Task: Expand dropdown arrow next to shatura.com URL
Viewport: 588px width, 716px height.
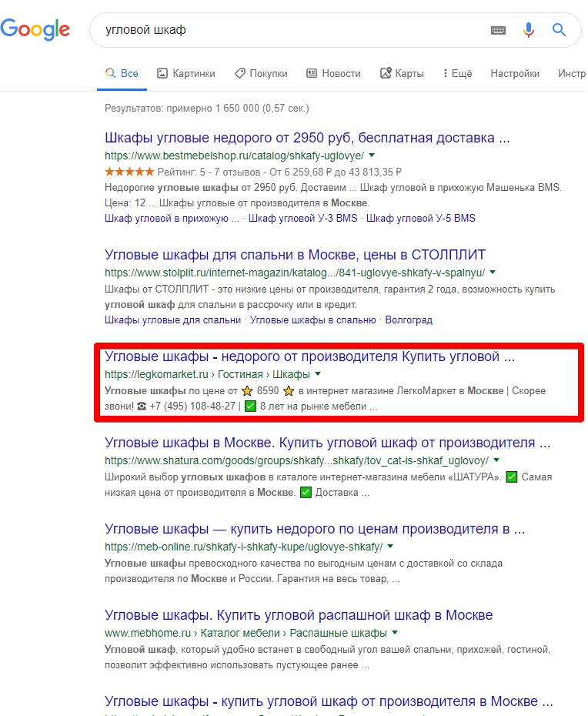Action: pos(496,460)
